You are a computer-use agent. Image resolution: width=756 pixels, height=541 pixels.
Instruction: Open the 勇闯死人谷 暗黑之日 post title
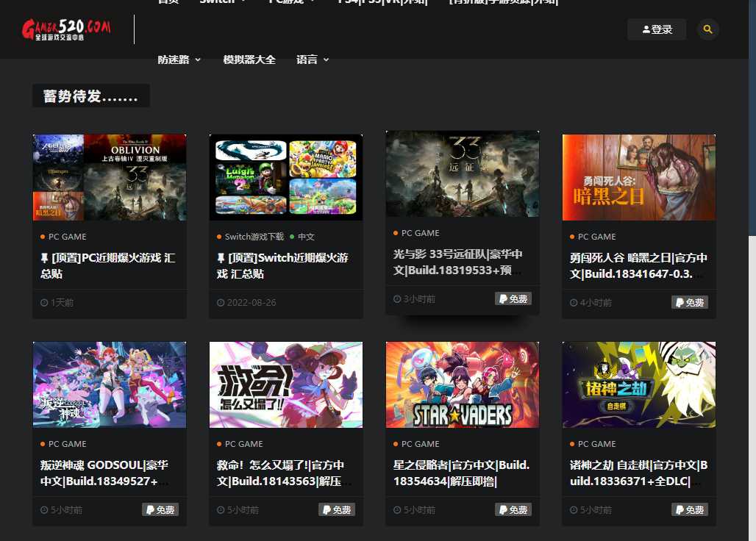coord(638,265)
